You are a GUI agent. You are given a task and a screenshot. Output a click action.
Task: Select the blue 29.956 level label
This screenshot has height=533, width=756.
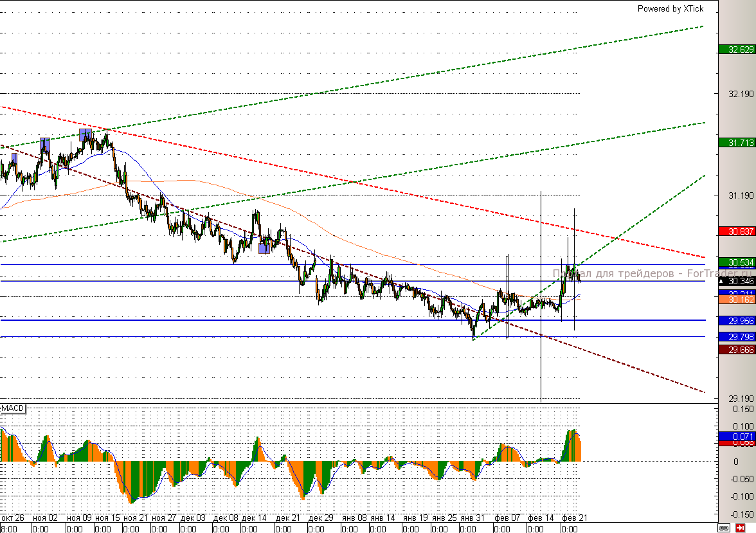[x=736, y=320]
